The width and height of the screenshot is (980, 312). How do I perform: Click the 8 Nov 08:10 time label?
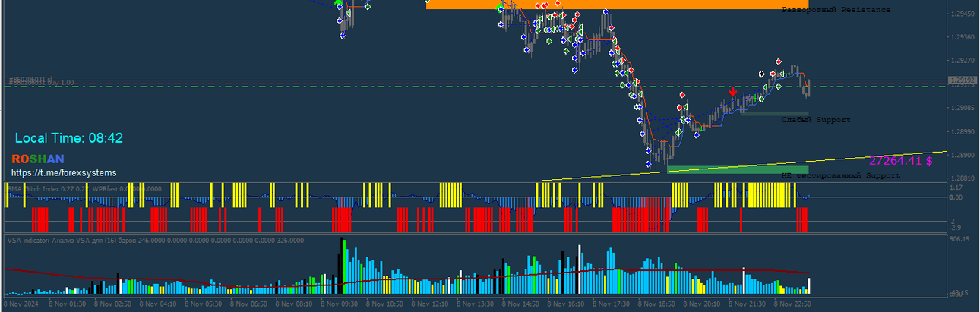pyautogui.click(x=294, y=304)
